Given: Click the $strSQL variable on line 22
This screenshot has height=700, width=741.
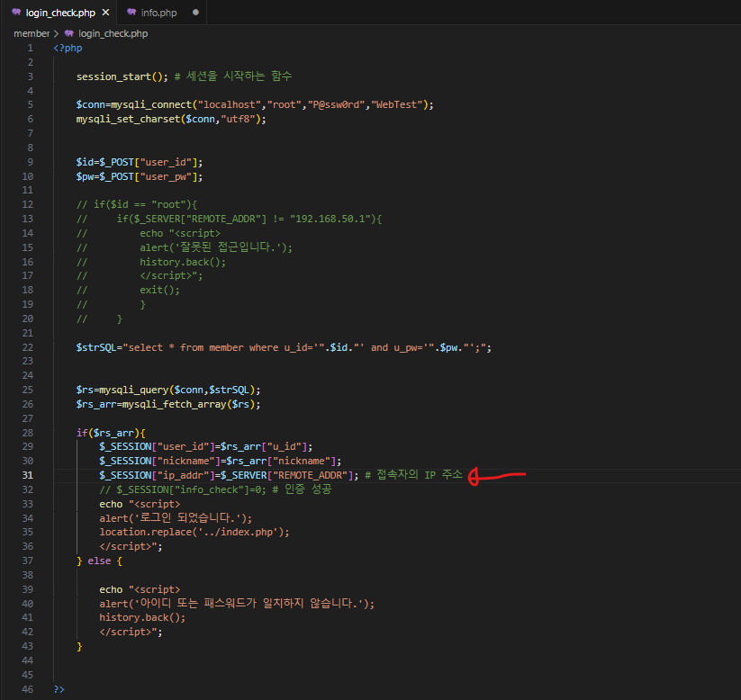Looking at the screenshot, I should [96, 347].
